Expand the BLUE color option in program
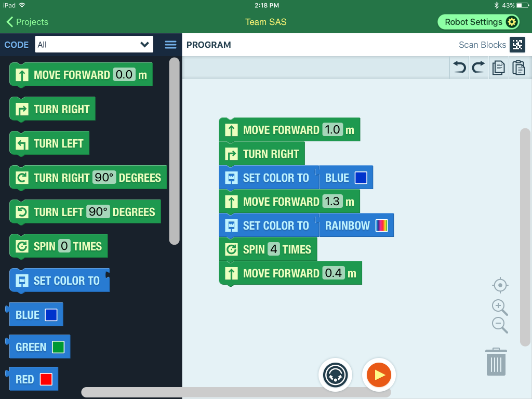The image size is (532, 399). tap(346, 178)
